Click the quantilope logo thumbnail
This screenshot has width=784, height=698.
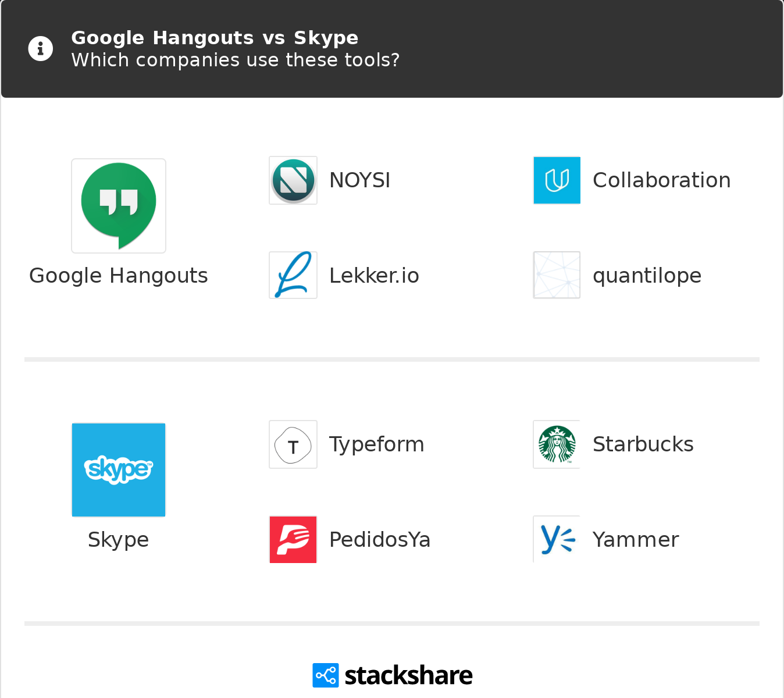click(557, 275)
